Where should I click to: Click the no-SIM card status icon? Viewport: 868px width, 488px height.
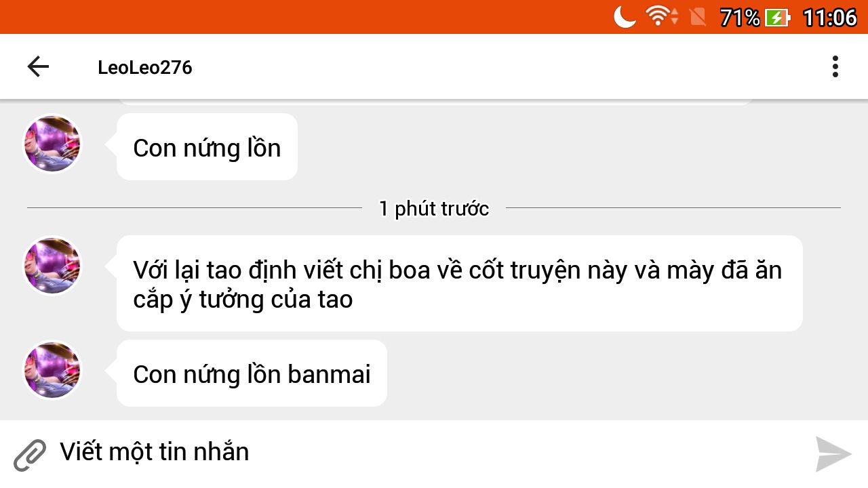(x=698, y=16)
